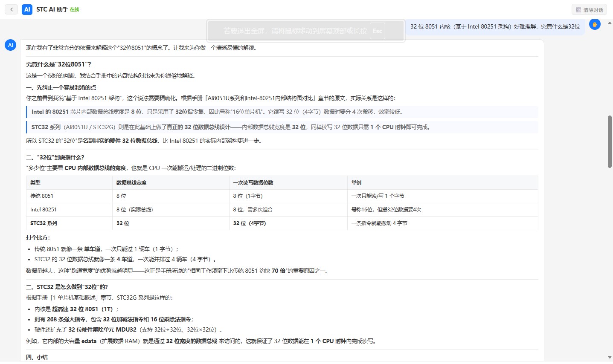Screen dimensions: 613x364
Task: Click the bullet about 硬件乘除单元 MDU32
Action: click(x=128, y=329)
